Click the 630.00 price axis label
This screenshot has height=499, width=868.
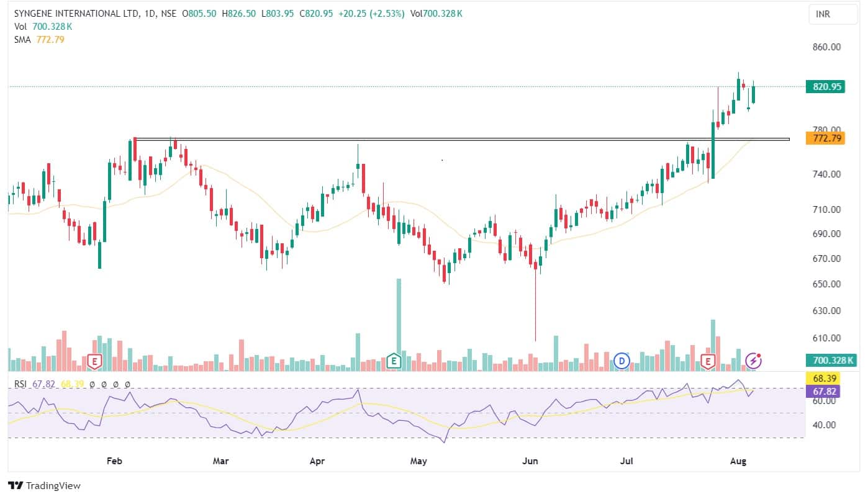tap(827, 310)
